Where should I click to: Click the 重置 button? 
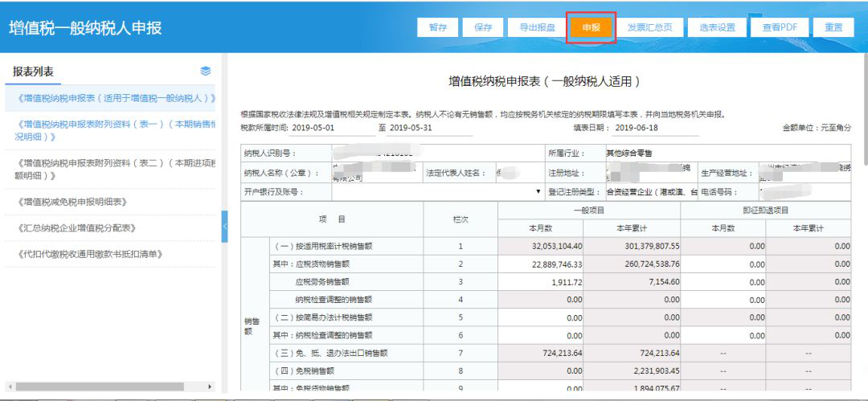pos(833,27)
